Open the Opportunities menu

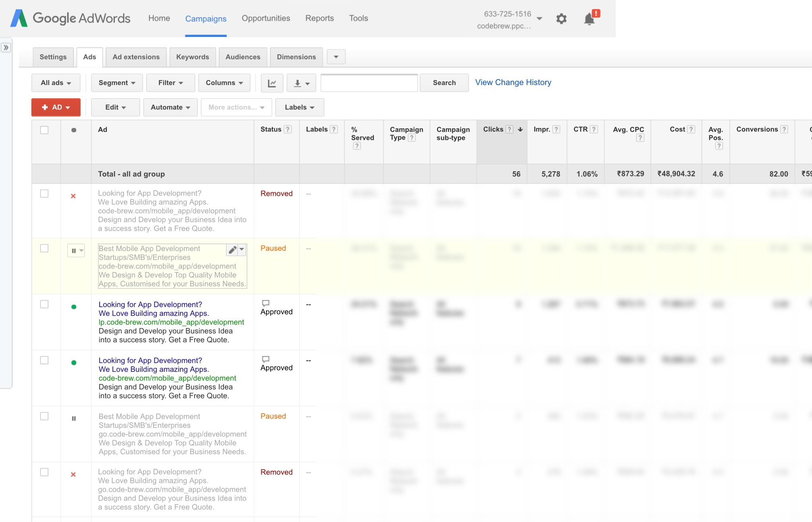tap(266, 18)
